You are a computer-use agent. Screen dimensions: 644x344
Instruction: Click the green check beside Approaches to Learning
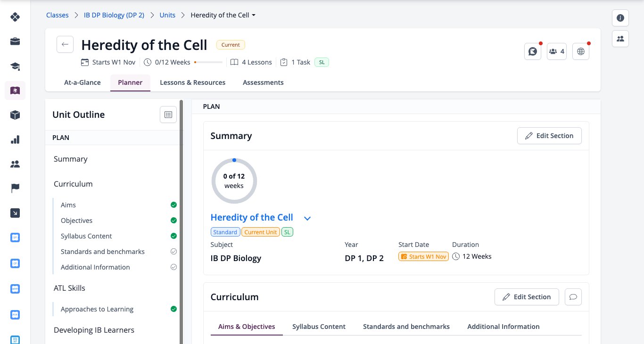tap(173, 309)
